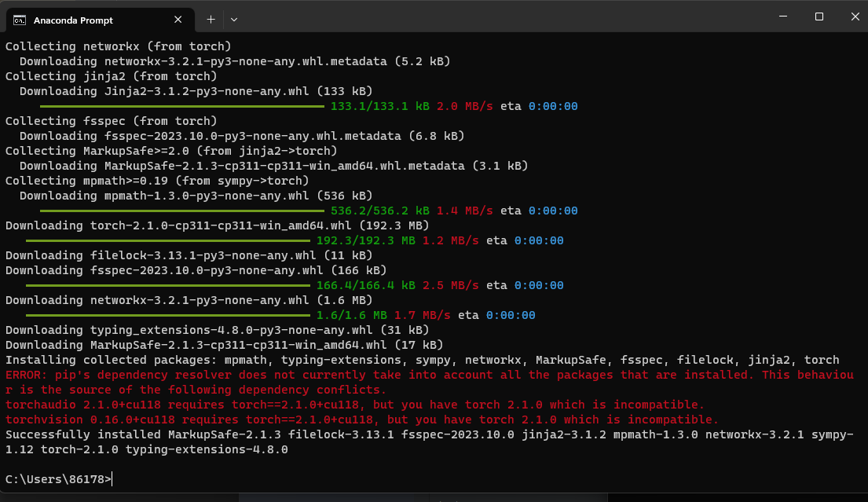This screenshot has height=502, width=868.
Task: Click 'Downloading MarkupSafe-2.1.3-cp311' wheel line
Action: tap(224, 346)
